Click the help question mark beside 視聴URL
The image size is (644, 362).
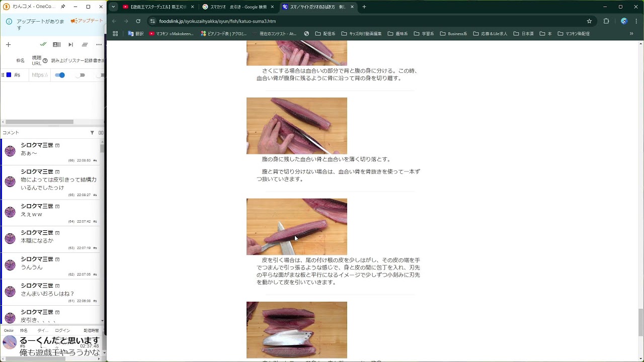pyautogui.click(x=45, y=60)
